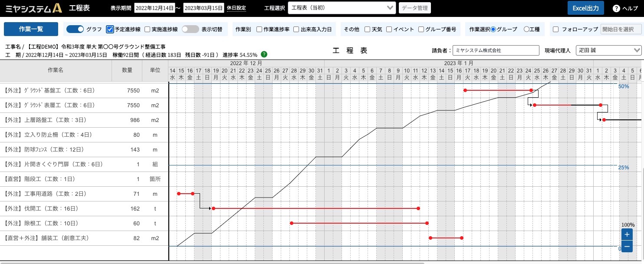
Task: Click the green progress rate help icon
Action: tap(264, 55)
